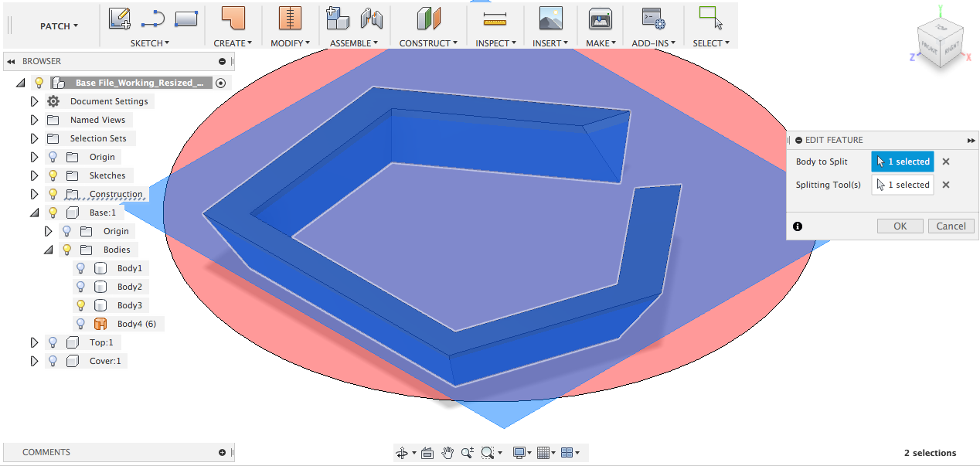Click OK in Edit Feature dialog
Screen dimensions: 980x466
click(x=900, y=226)
